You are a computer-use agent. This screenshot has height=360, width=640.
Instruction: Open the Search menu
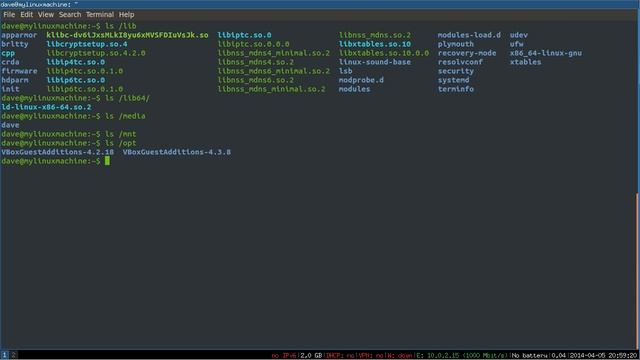point(70,15)
